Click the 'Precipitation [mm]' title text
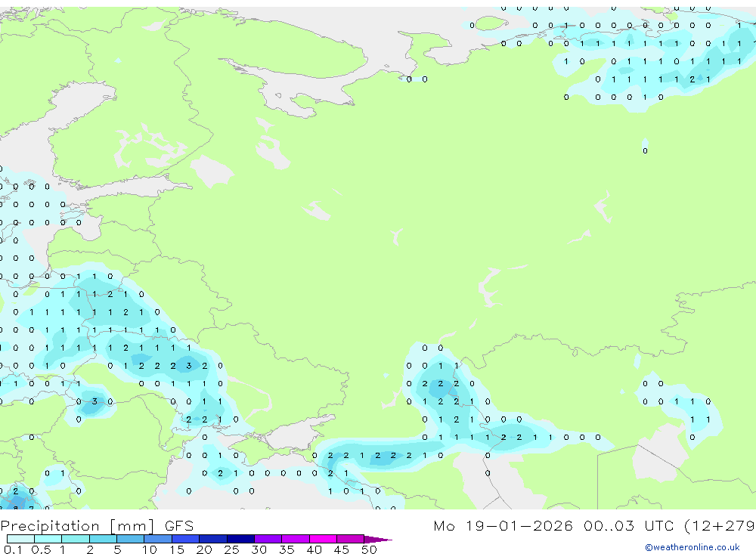Image resolution: width=756 pixels, height=554 pixels. coord(77,526)
